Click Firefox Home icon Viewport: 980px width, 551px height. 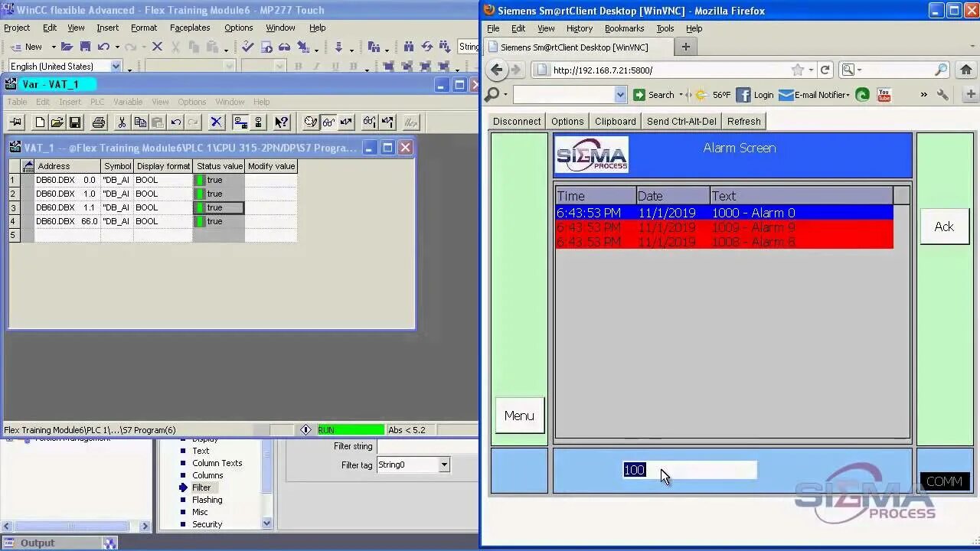pos(966,70)
